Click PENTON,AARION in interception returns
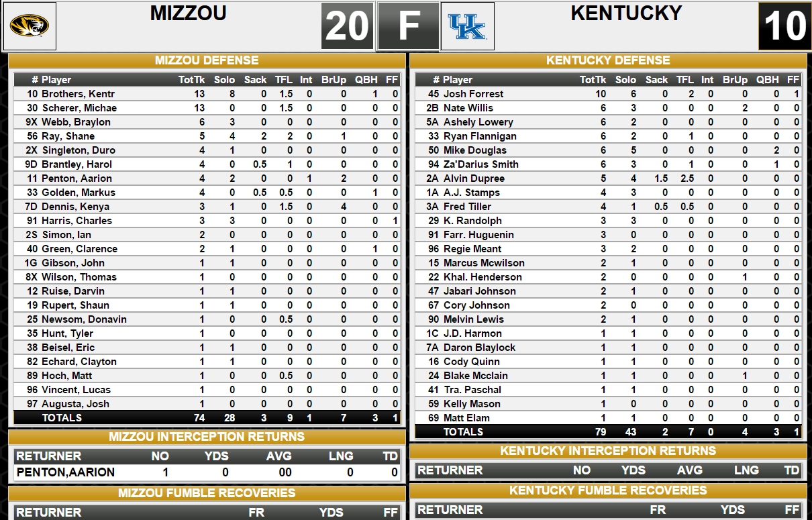The width and height of the screenshot is (812, 520). 66,472
